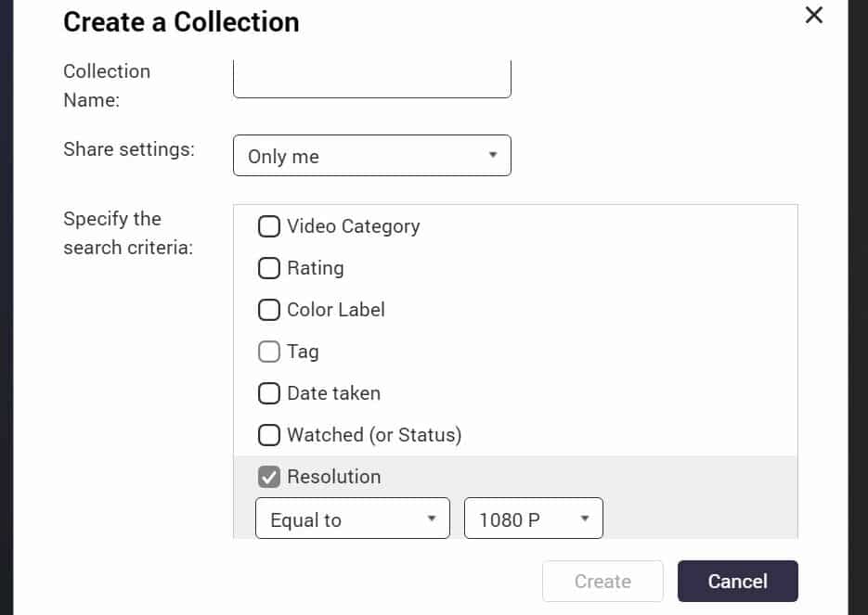Tick the Rating checkbox
868x615 pixels.
[x=269, y=268]
